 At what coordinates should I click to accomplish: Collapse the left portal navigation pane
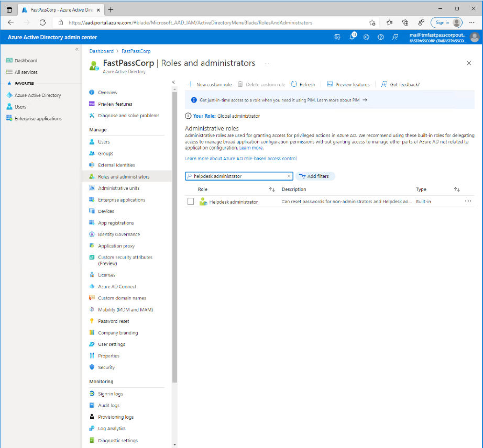[x=77, y=50]
